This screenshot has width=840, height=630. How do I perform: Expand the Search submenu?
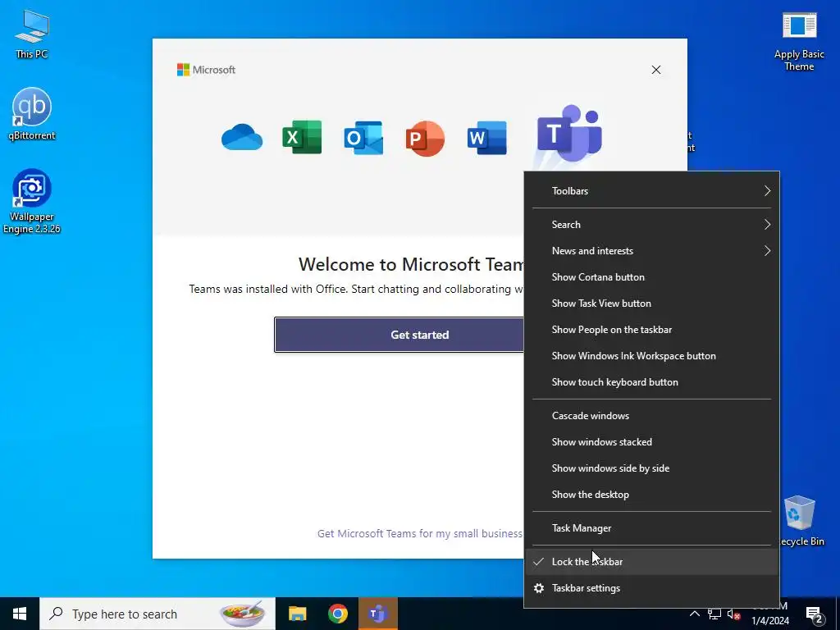(x=652, y=225)
